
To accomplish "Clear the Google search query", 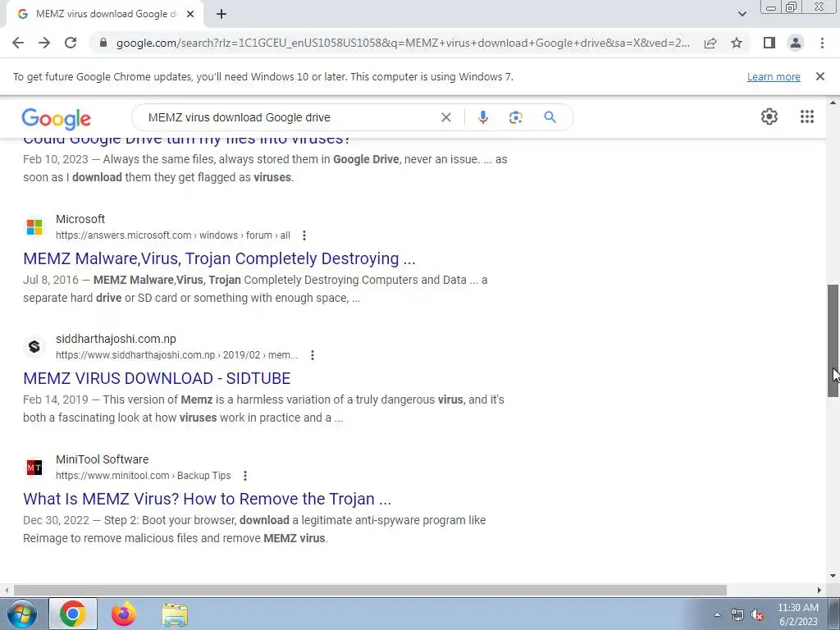I will (x=445, y=117).
